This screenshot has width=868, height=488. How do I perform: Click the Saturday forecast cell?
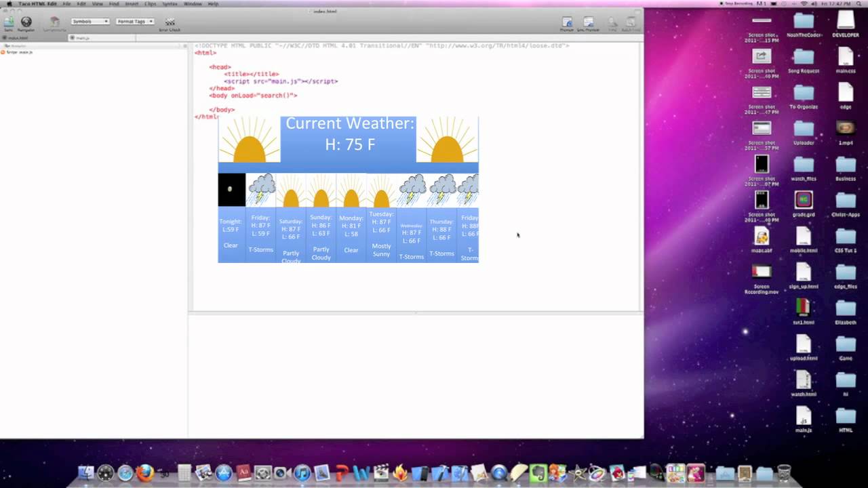pyautogui.click(x=291, y=235)
